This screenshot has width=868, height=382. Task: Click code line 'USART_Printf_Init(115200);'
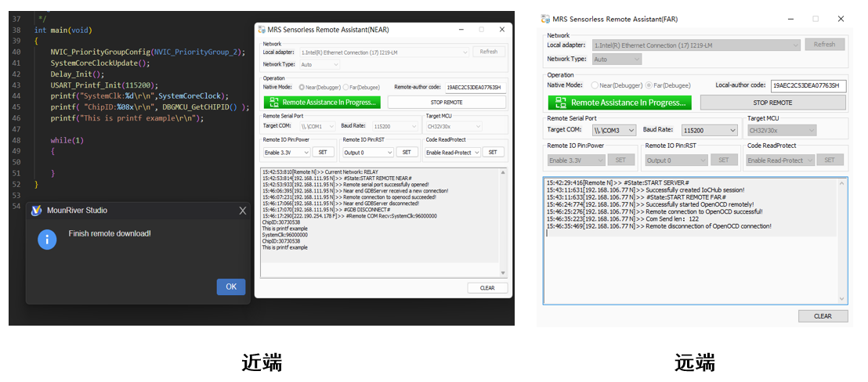(105, 85)
